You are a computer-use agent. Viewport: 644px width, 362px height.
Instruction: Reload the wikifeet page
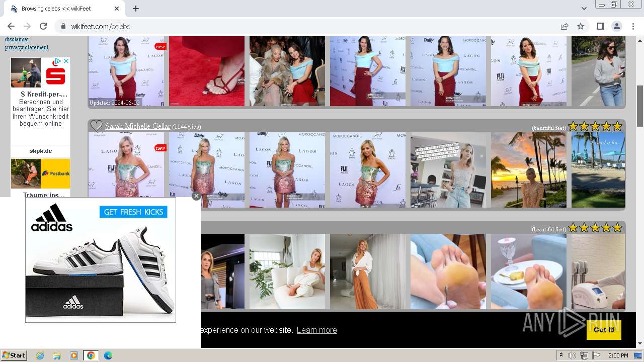point(43,26)
